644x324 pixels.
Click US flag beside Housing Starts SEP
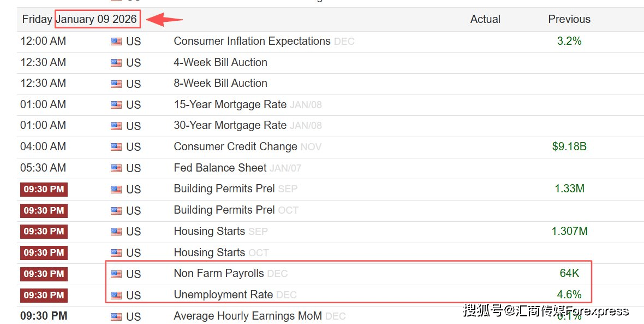click(x=116, y=232)
